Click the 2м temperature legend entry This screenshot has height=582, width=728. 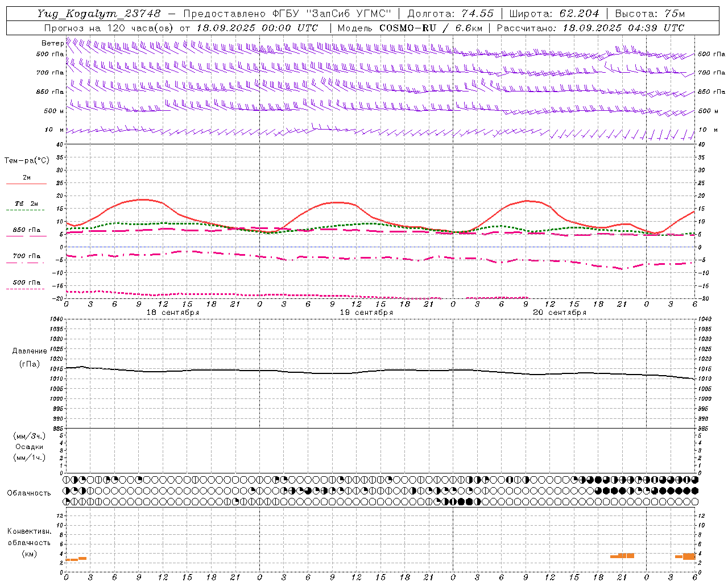[x=27, y=177]
